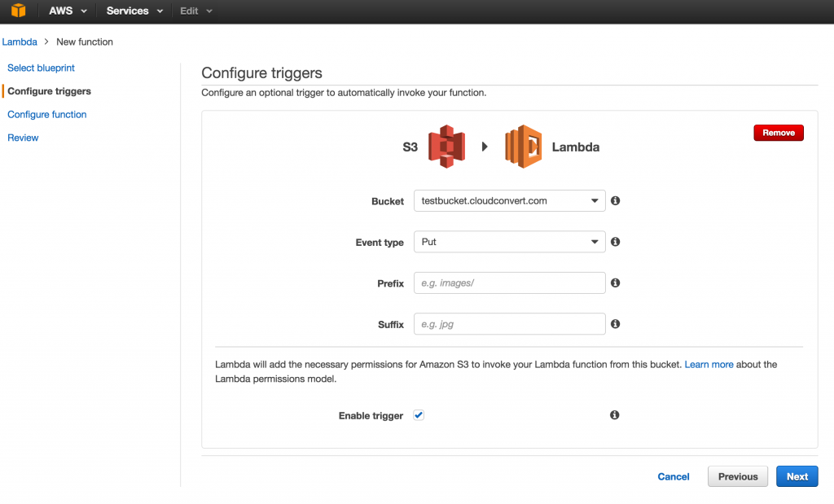The width and height of the screenshot is (834, 504).
Task: Cancel the new function setup
Action: (x=674, y=476)
